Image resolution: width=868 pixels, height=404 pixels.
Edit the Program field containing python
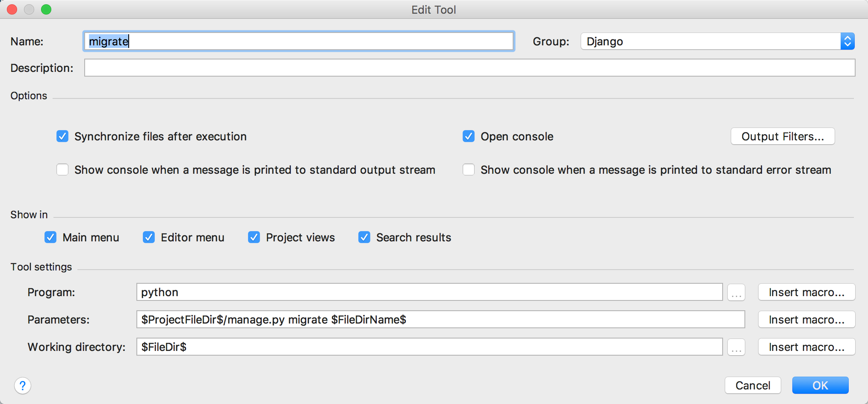coord(429,292)
